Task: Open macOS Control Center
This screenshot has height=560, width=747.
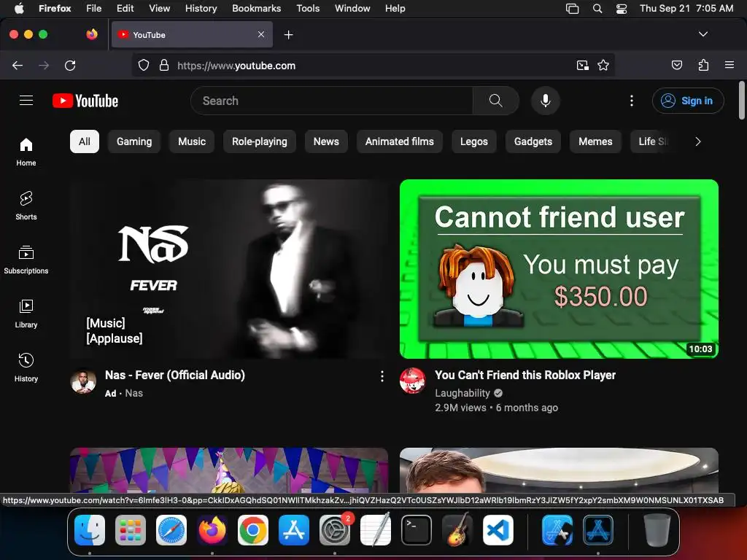Action: click(622, 9)
